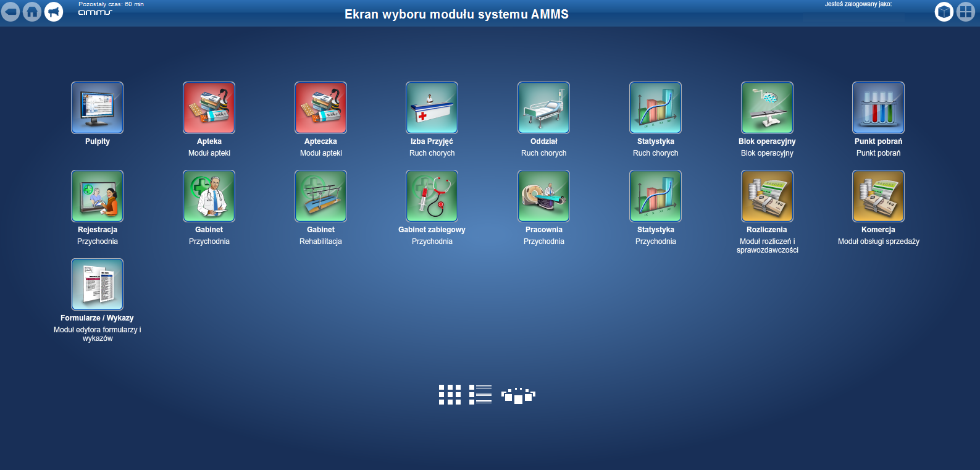The width and height of the screenshot is (980, 470).
Task: Open the Apteka pharmacy module icon
Action: pyautogui.click(x=209, y=107)
